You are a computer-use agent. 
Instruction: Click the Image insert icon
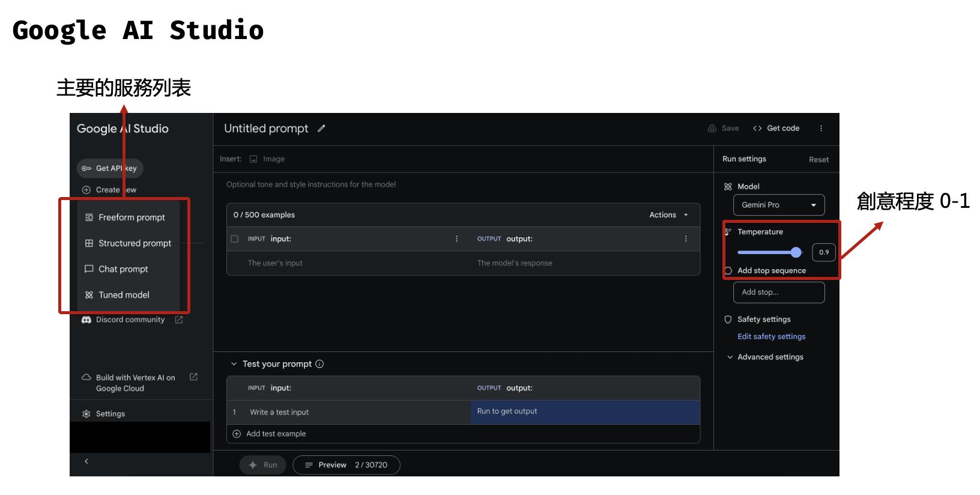[253, 159]
